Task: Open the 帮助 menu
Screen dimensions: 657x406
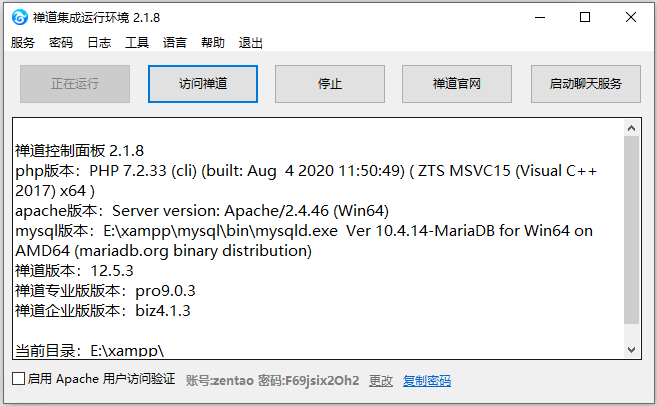Action: 213,43
